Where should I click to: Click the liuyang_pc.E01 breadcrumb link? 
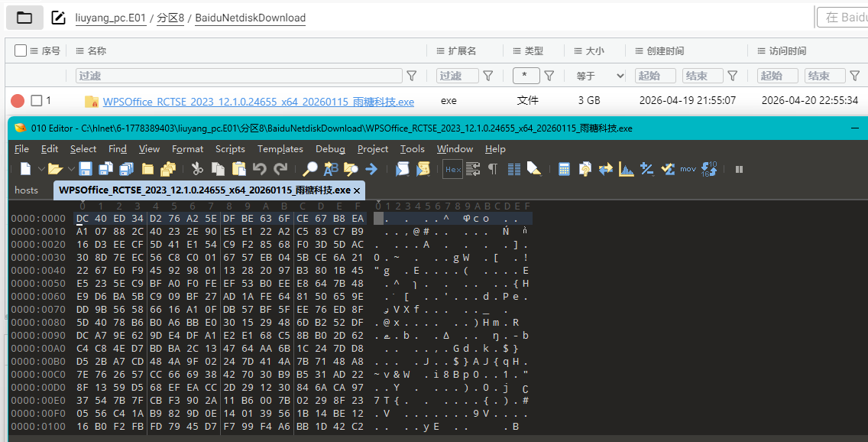111,18
